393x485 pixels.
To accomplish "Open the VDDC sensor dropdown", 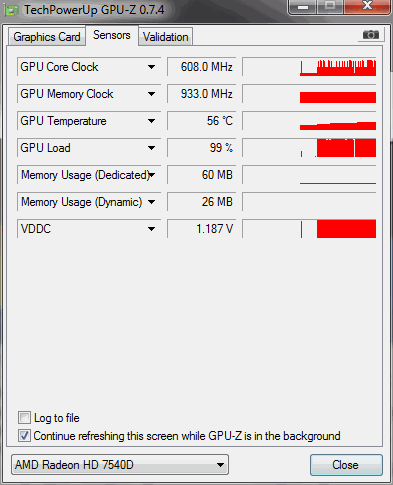I will pyautogui.click(x=151, y=229).
